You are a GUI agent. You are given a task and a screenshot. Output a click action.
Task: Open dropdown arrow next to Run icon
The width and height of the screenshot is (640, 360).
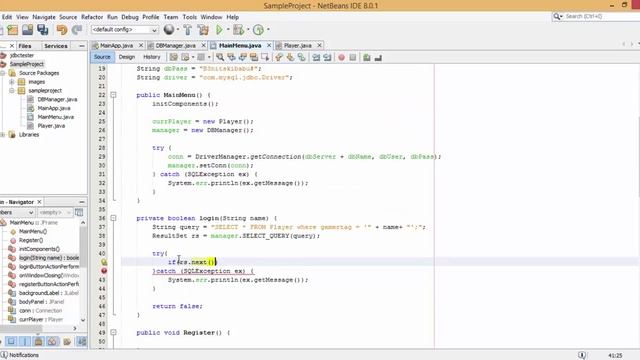coord(228,29)
